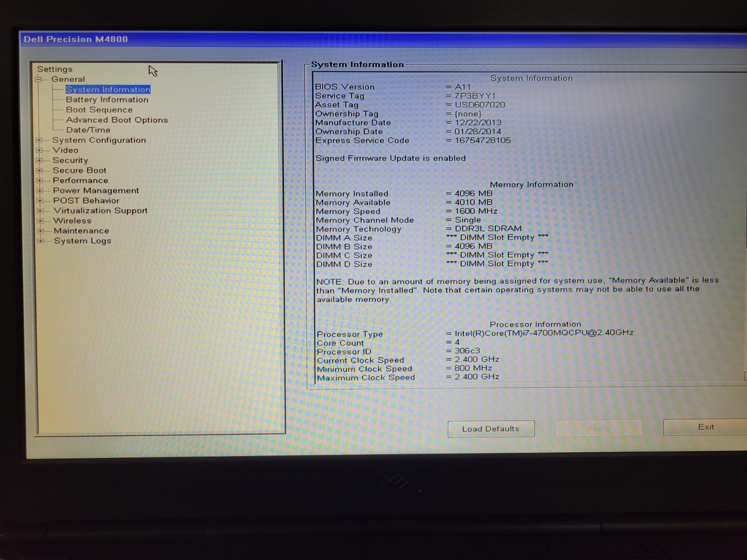Select the Performance label
This screenshot has width=747, height=560.
coord(80,181)
